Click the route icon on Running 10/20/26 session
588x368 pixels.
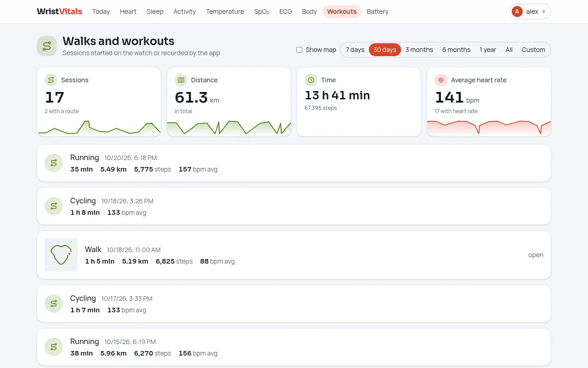tap(54, 163)
